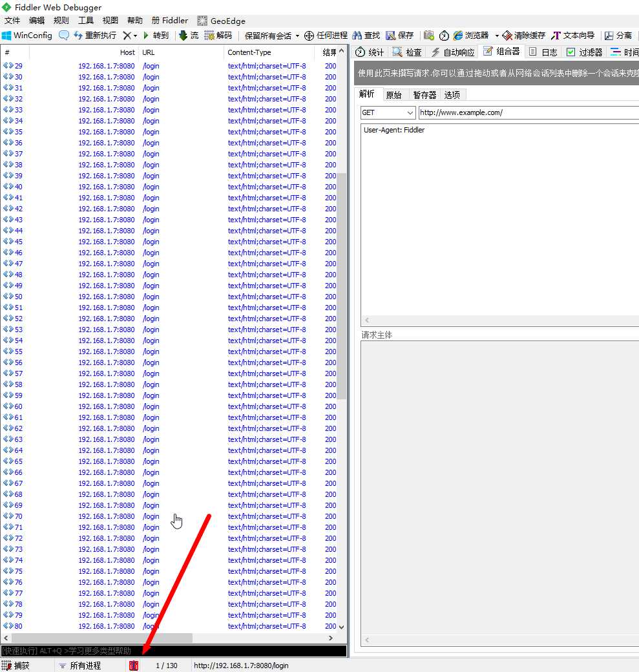Image resolution: width=639 pixels, height=672 pixels.
Task: Select the 选项 options sub-tab
Action: click(x=452, y=95)
